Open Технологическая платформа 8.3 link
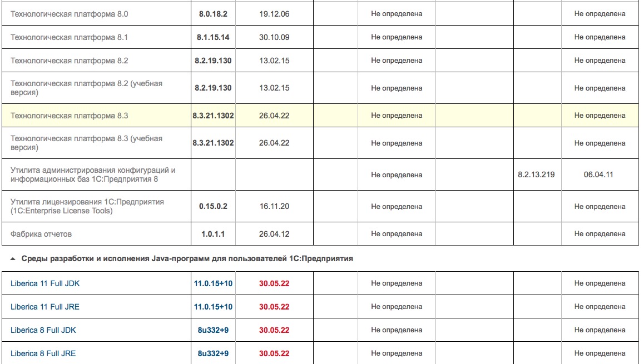The image size is (644, 364). (x=70, y=116)
